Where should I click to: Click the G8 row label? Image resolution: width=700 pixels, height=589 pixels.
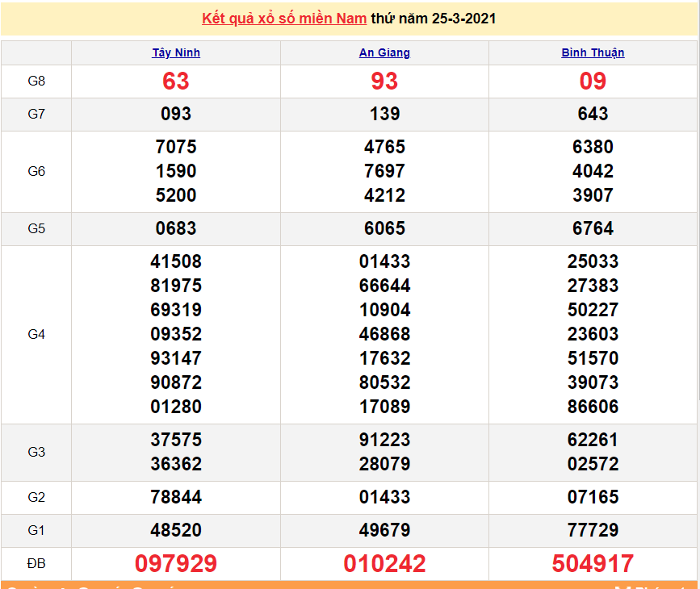(x=36, y=81)
